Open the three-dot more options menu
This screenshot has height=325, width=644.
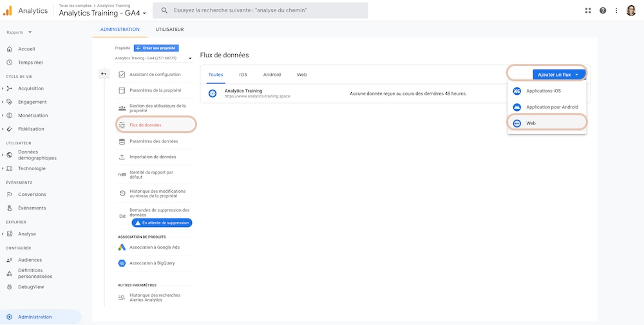pos(616,11)
